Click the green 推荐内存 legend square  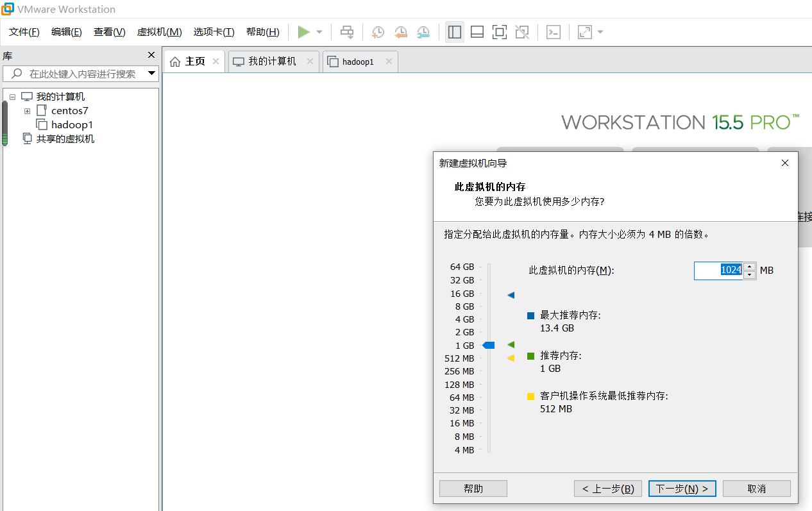click(x=531, y=356)
